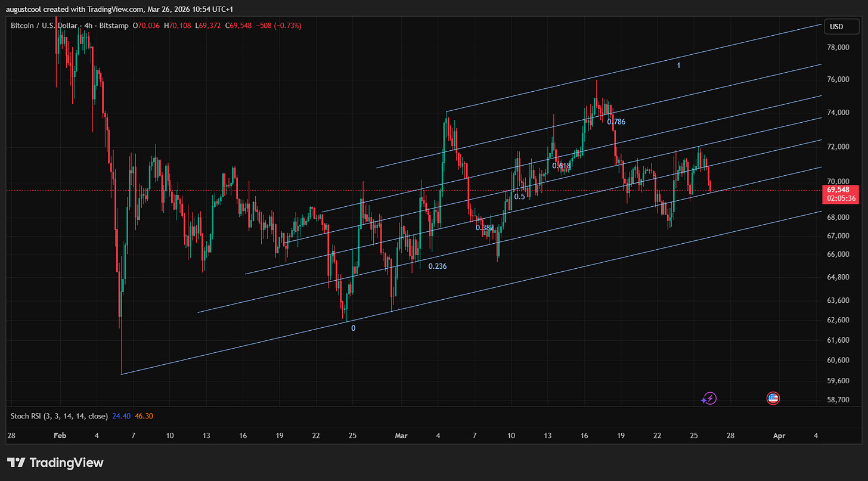
Task: Click 68,000 on the price axis
Action: click(839, 218)
